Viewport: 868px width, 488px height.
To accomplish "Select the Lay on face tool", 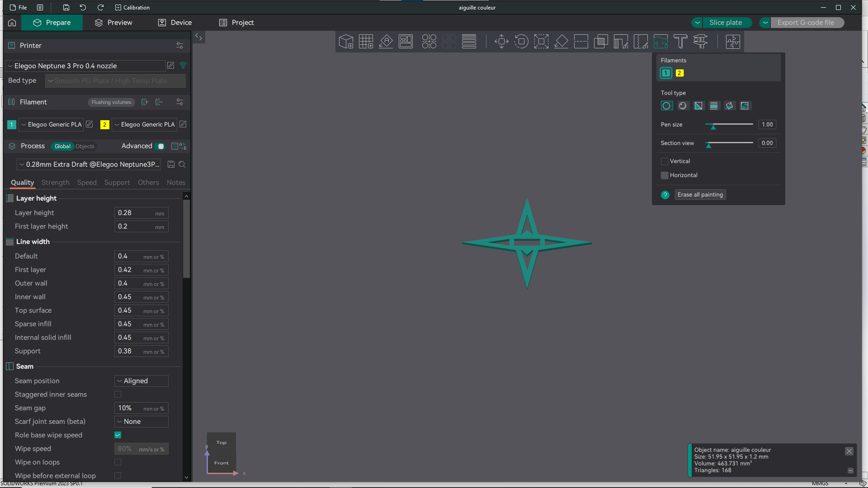I will point(561,42).
